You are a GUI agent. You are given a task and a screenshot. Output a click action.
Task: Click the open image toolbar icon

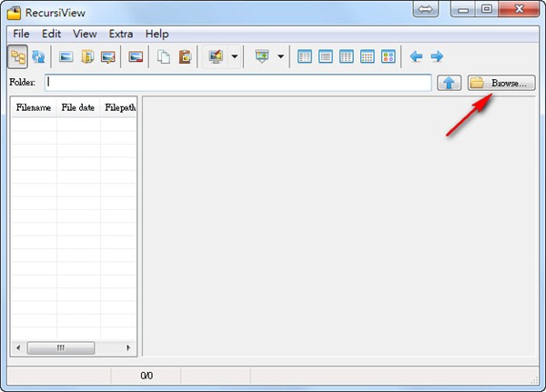click(x=66, y=56)
